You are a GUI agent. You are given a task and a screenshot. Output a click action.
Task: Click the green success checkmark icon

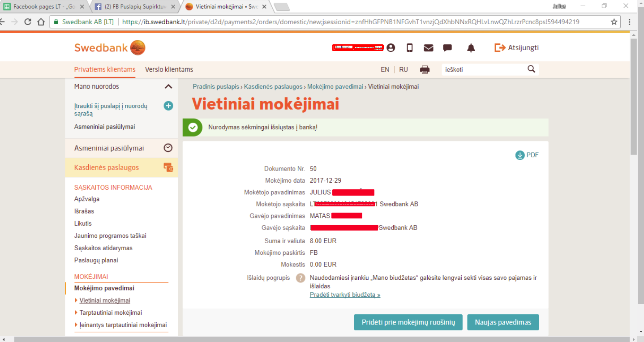(193, 127)
